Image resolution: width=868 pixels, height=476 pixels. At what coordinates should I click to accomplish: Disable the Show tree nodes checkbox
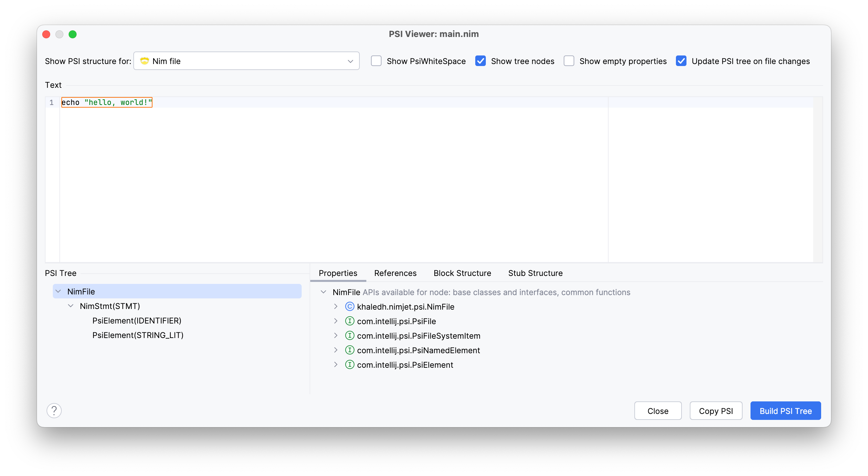click(480, 61)
